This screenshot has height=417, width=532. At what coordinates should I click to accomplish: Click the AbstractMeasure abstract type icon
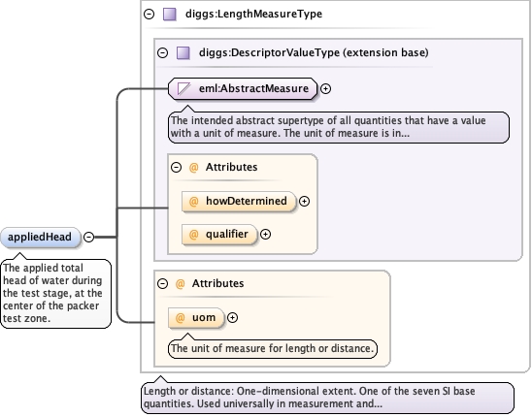183,89
